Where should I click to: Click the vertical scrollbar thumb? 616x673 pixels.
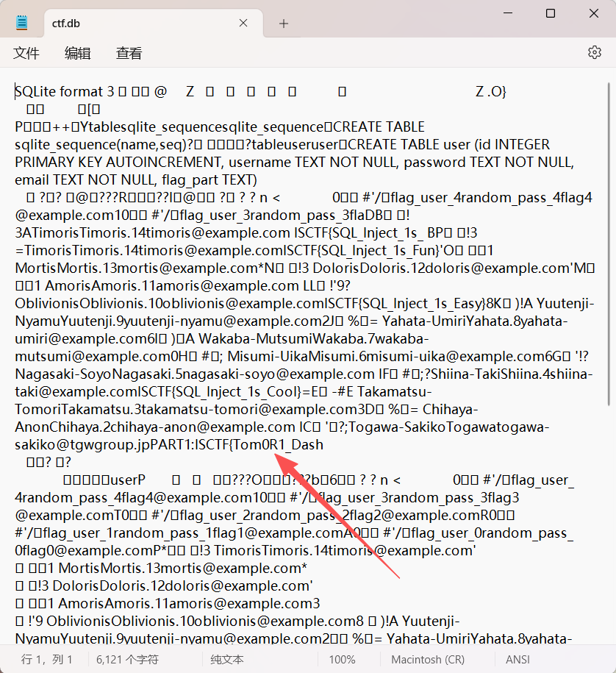(611, 243)
